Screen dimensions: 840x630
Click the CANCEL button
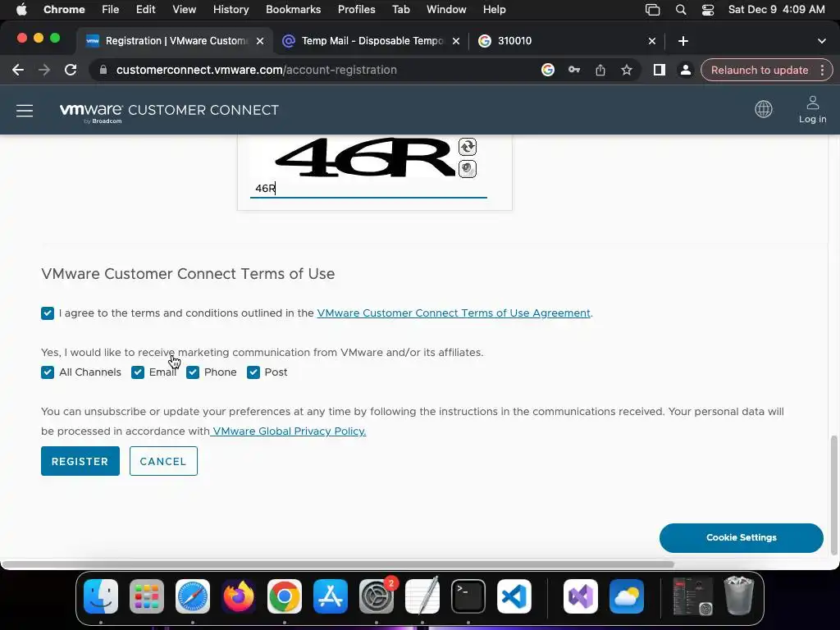(x=163, y=461)
